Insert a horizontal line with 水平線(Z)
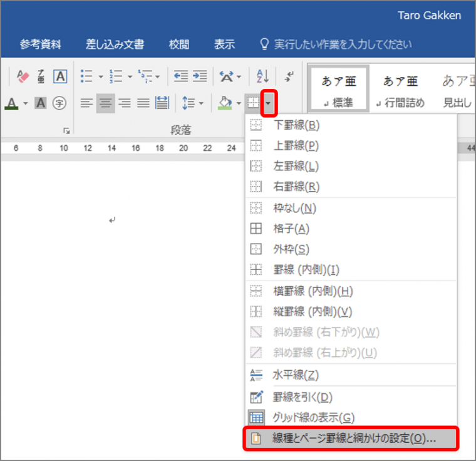 (351, 375)
